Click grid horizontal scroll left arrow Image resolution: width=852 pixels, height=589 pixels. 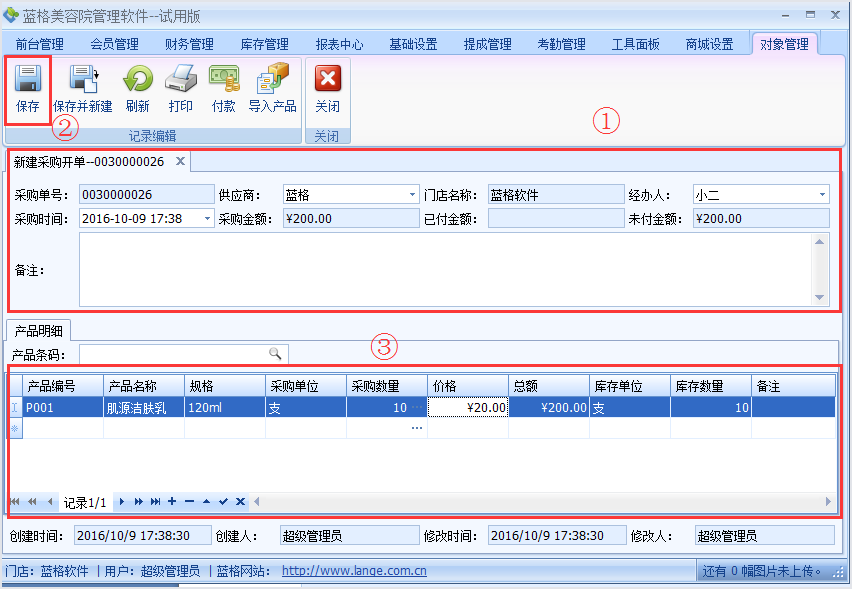click(x=256, y=502)
